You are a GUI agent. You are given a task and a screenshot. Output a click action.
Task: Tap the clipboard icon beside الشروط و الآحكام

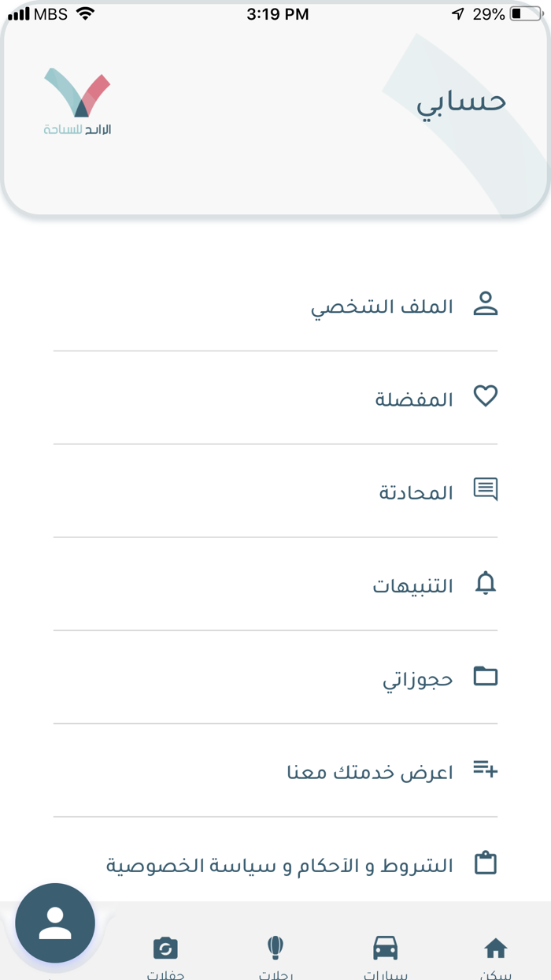[486, 862]
